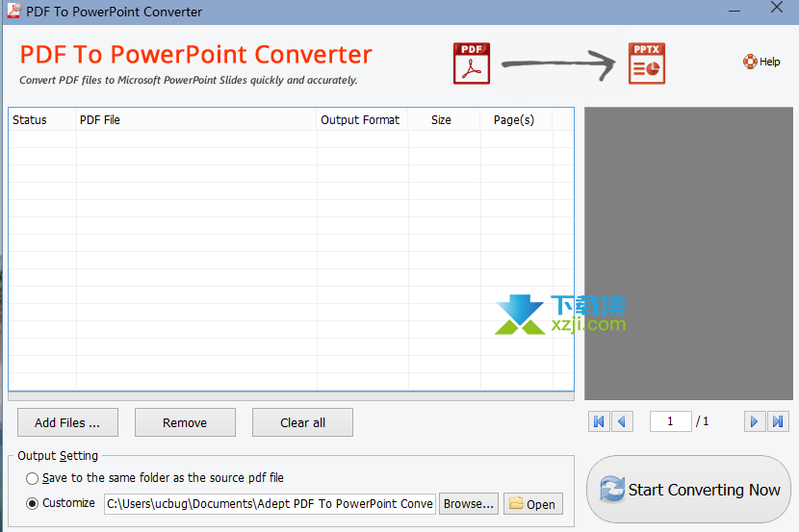Start Converting Now
Screen dimensions: 799x532
pyautogui.click(x=689, y=490)
